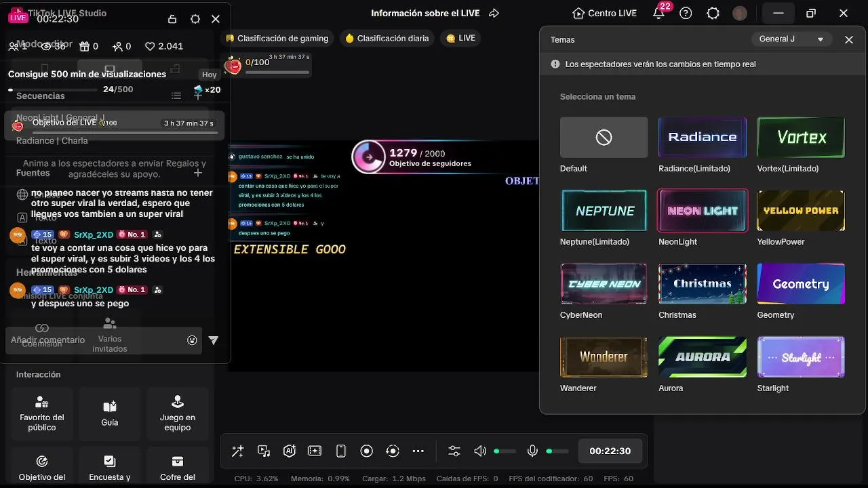This screenshot has height=488, width=868.
Task: Click the gift counter icon
Action: [x=84, y=46]
